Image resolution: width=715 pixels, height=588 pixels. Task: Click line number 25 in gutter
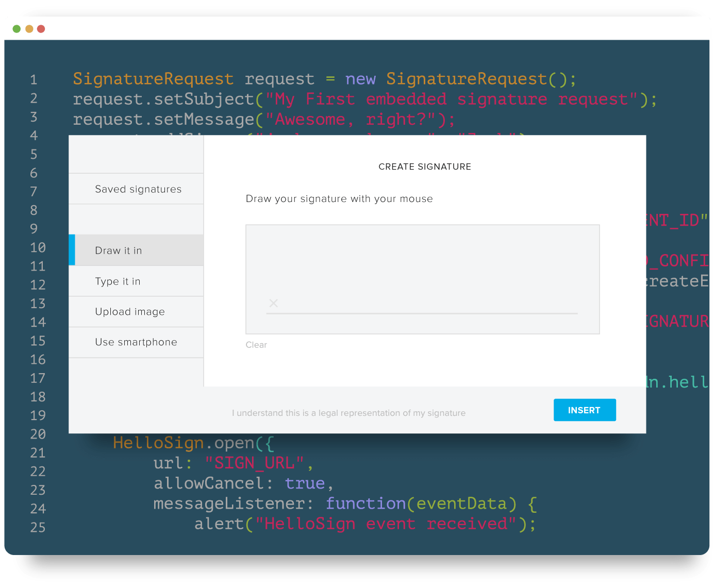[x=38, y=528]
